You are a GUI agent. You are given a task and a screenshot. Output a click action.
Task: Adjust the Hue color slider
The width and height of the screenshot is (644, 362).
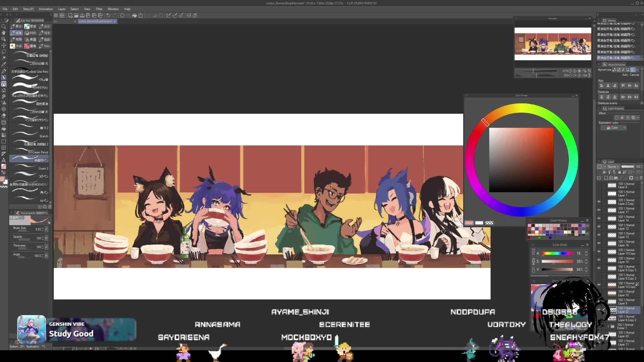(x=557, y=253)
